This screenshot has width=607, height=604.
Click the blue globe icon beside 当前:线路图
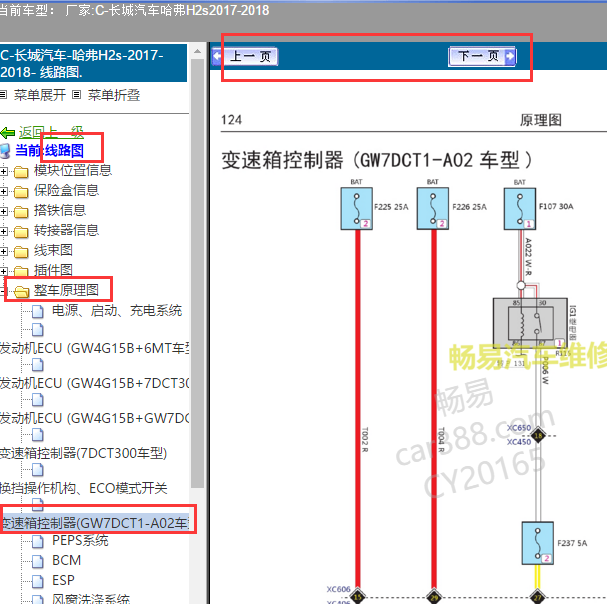pos(5,151)
